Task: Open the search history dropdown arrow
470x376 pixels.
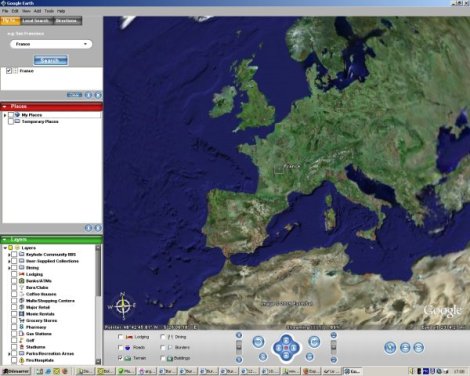Action: coord(86,44)
